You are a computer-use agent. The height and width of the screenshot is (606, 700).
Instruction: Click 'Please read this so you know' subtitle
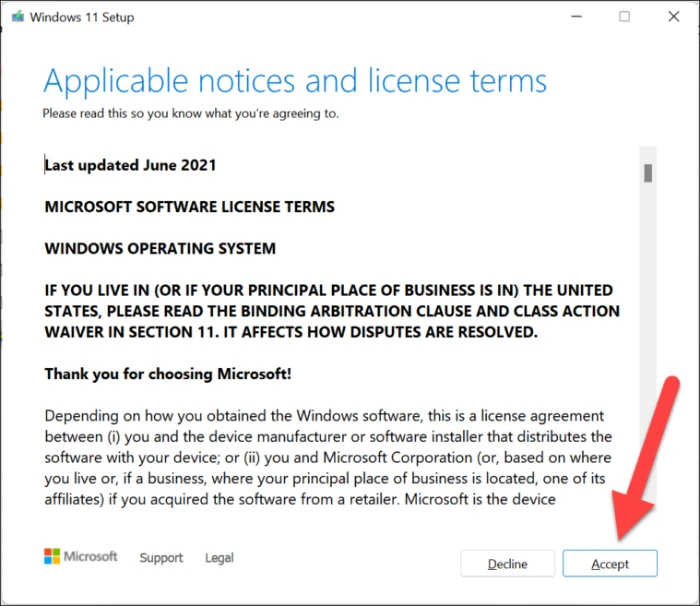click(x=191, y=113)
